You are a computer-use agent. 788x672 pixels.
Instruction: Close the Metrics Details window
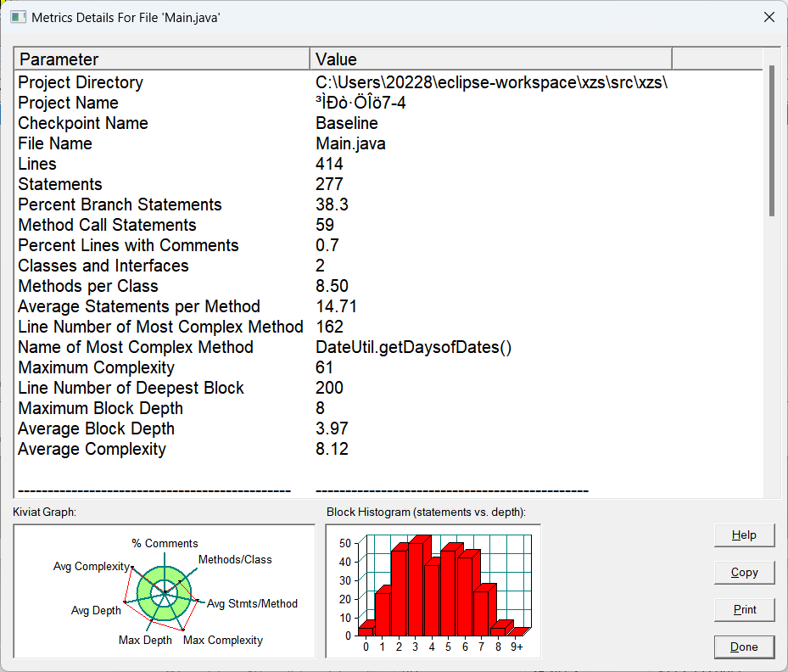(x=768, y=17)
